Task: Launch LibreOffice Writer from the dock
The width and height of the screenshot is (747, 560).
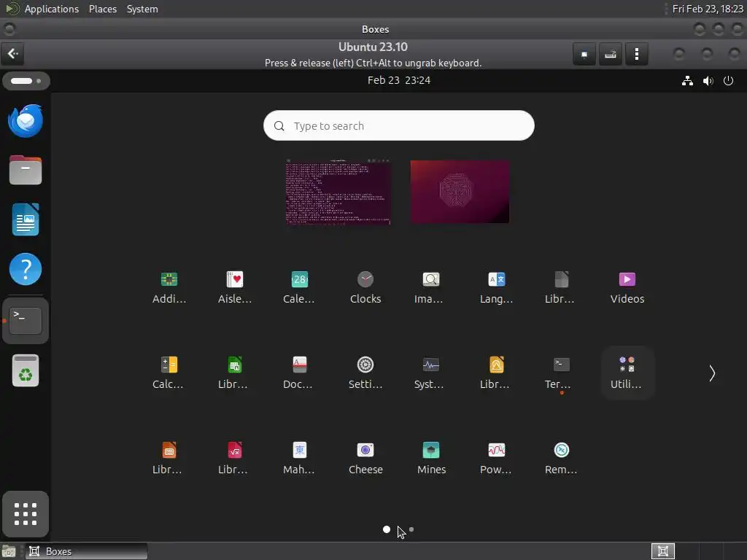Action: click(x=26, y=219)
